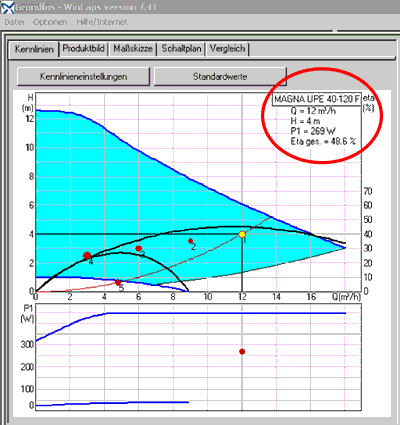Viewport: 400px width, 425px height.
Task: Switch to the Schaltplan tab
Action: click(x=181, y=49)
